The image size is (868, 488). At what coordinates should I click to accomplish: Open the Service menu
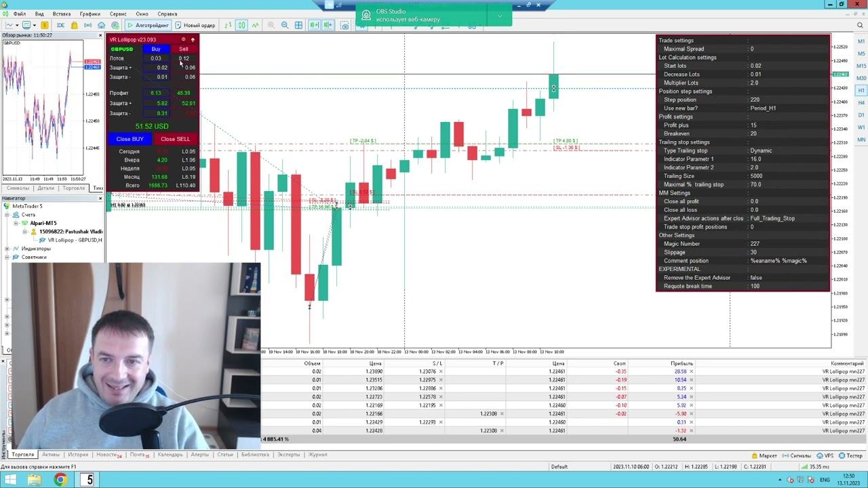(118, 14)
